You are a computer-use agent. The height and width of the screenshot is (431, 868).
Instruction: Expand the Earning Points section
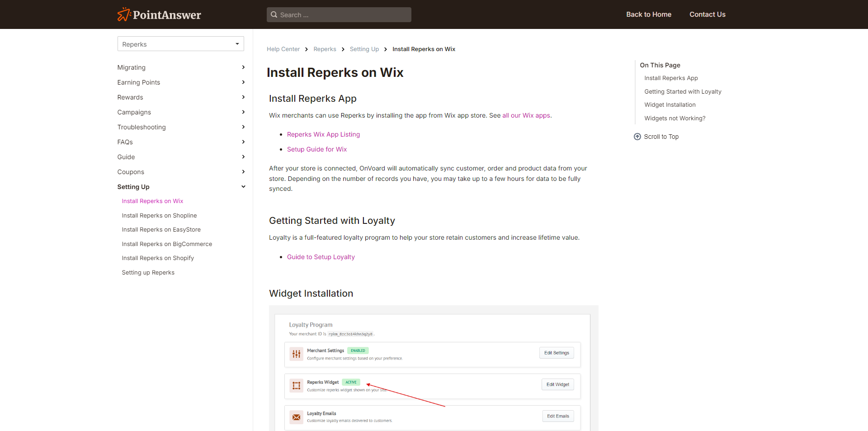[x=243, y=82]
